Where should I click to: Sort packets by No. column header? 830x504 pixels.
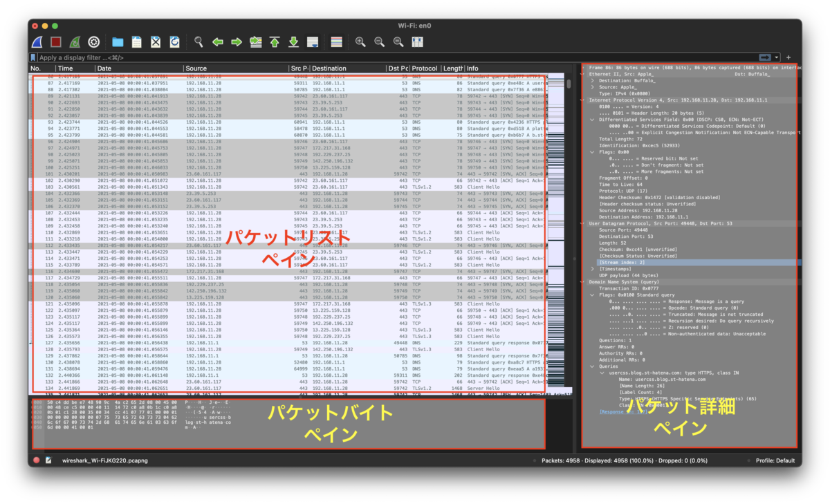click(41, 68)
